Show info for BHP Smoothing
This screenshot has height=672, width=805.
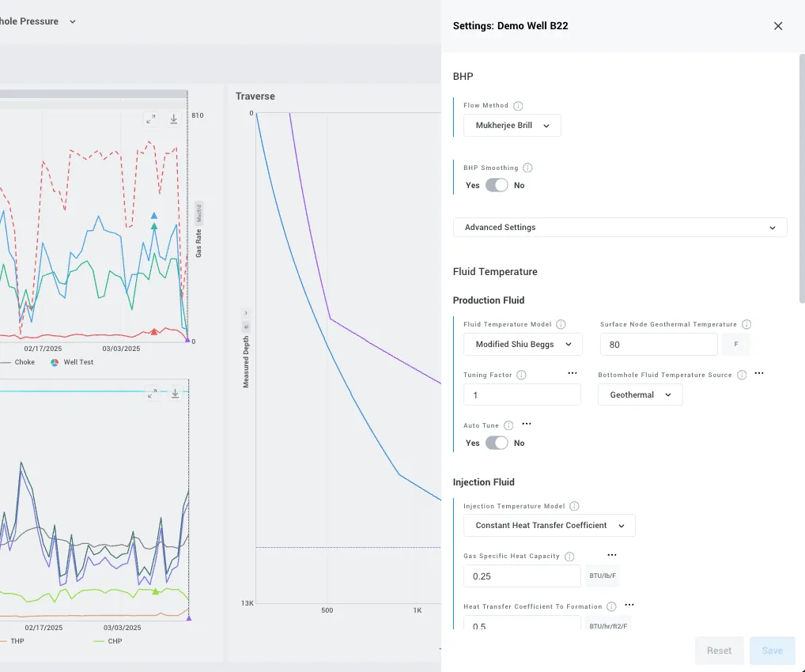click(527, 168)
